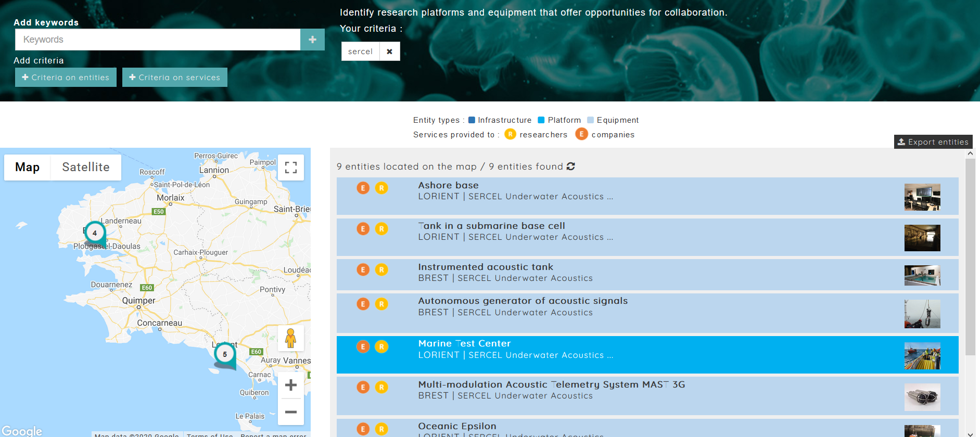Click Instrumented acoustic tank thumbnail
980x437 pixels.
pos(922,275)
